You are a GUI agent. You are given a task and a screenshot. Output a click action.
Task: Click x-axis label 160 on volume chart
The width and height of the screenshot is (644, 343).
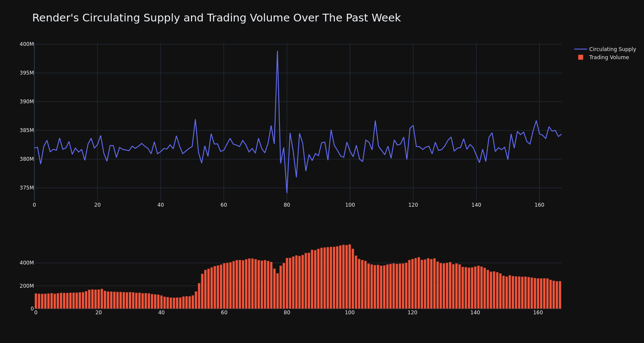[x=538, y=313]
